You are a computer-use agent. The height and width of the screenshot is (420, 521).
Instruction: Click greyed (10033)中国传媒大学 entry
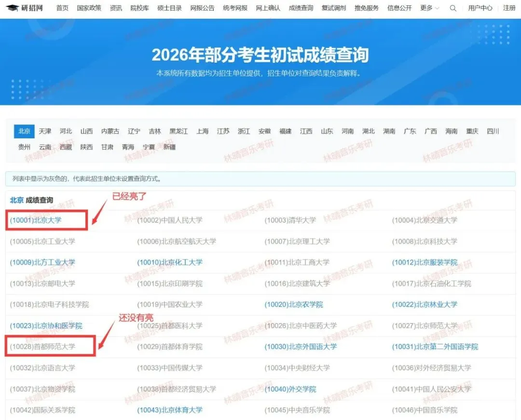pos(170,368)
